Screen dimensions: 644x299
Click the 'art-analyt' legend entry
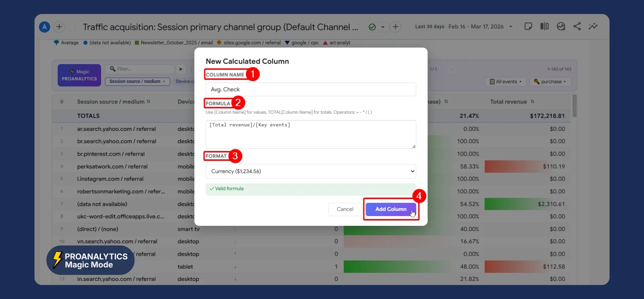coord(336,43)
